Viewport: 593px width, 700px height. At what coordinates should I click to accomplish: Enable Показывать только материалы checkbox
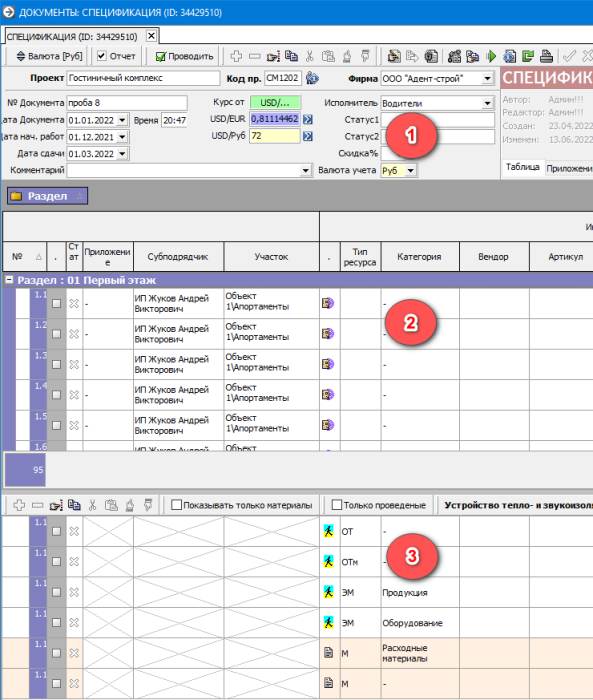click(x=176, y=505)
